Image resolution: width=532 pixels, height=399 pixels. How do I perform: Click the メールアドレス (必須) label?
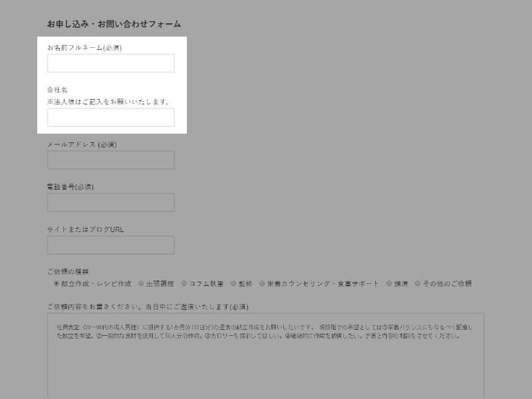[82, 144]
